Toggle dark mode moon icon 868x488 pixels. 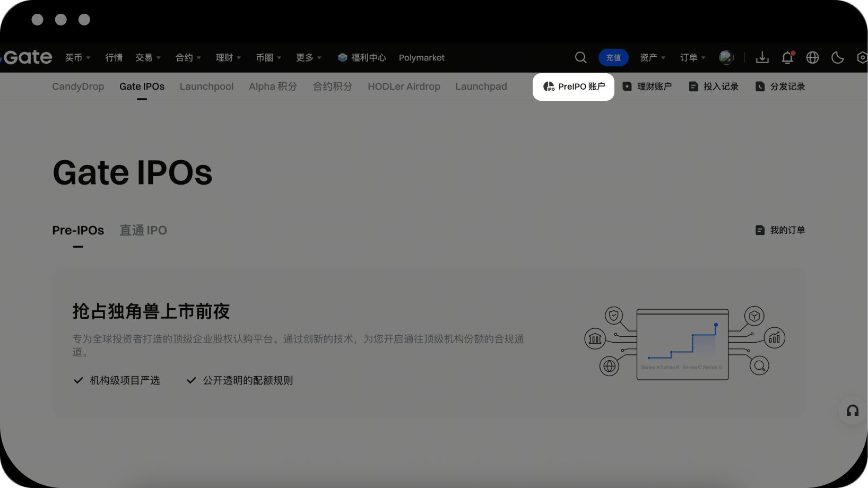click(x=838, y=57)
